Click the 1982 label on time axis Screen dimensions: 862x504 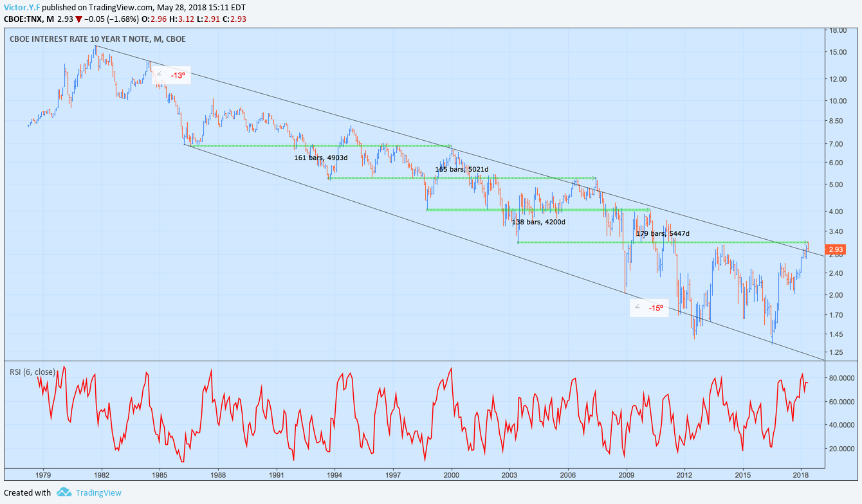[101, 475]
